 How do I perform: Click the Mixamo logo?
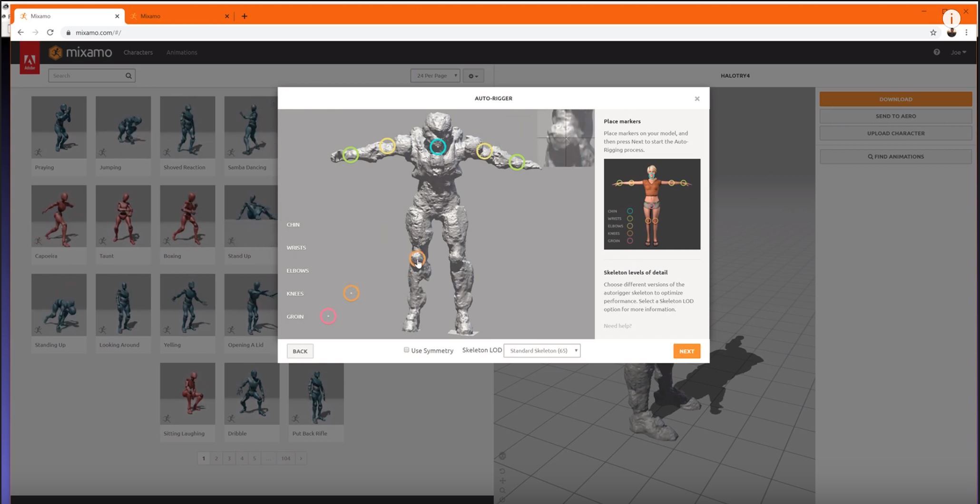(x=80, y=52)
